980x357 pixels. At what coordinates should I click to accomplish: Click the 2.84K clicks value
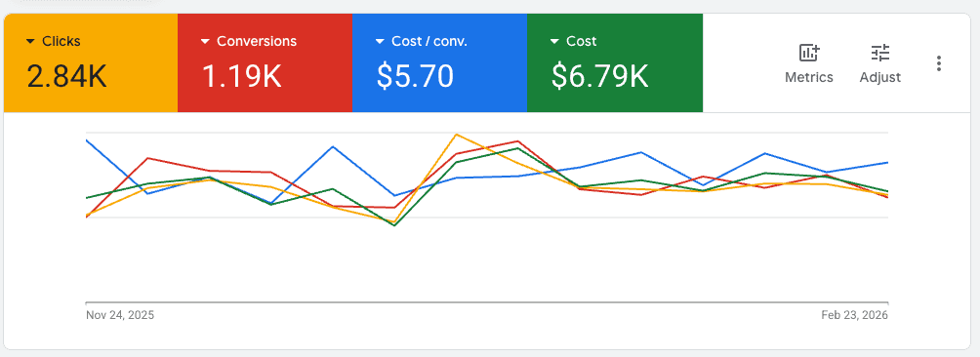(67, 76)
